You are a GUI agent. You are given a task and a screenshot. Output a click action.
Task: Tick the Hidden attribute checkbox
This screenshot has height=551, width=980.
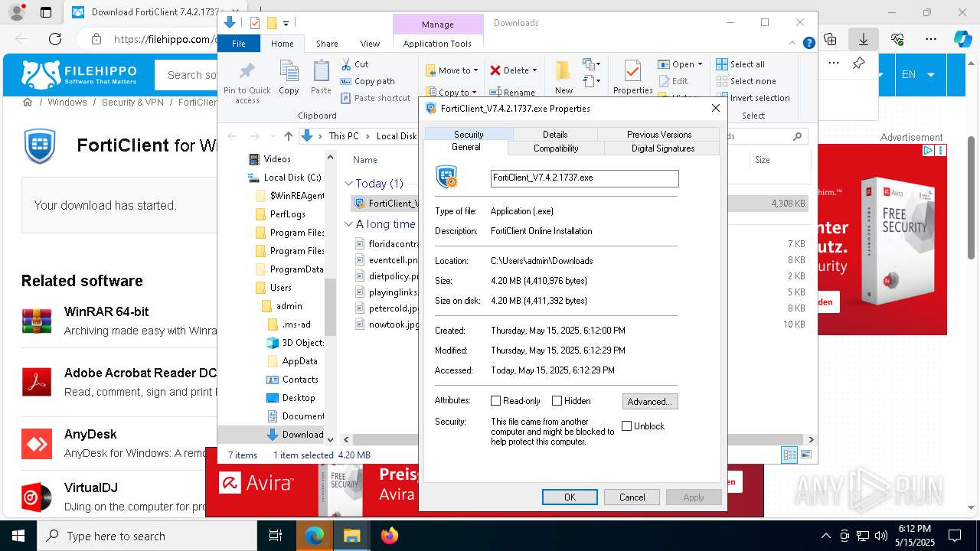(557, 401)
